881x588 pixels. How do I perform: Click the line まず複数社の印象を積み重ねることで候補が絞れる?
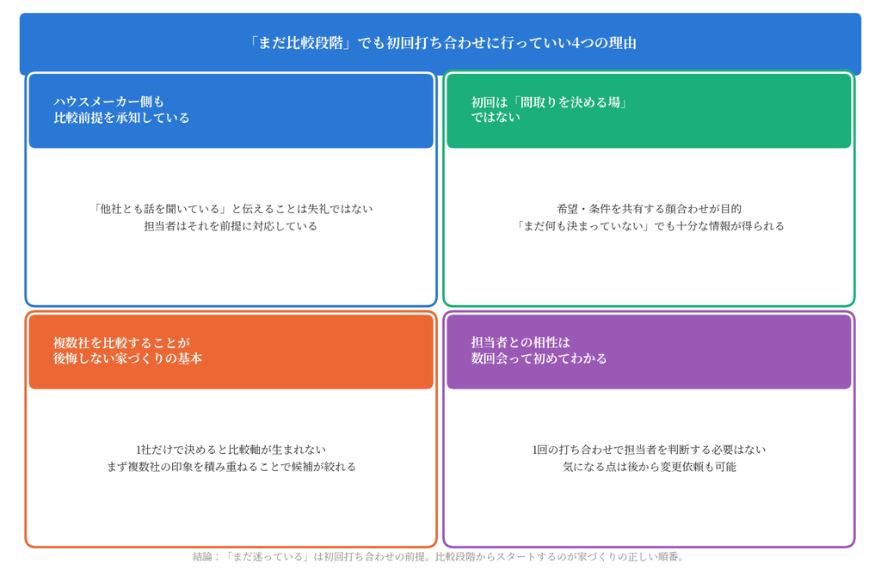(231, 467)
